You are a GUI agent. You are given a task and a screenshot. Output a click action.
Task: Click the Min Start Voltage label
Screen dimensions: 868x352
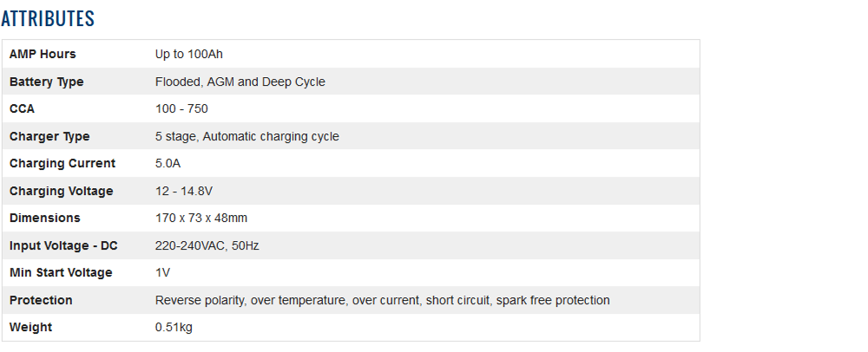(61, 272)
